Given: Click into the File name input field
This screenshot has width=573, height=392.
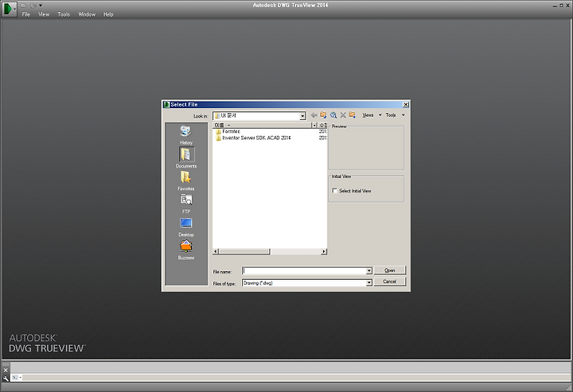Looking at the screenshot, I should click(x=304, y=271).
